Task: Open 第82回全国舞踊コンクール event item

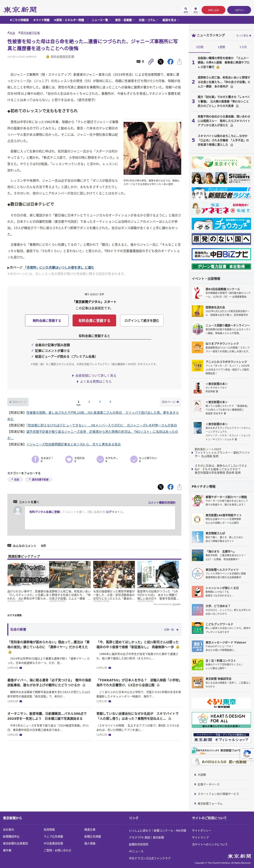Action: coord(221,293)
